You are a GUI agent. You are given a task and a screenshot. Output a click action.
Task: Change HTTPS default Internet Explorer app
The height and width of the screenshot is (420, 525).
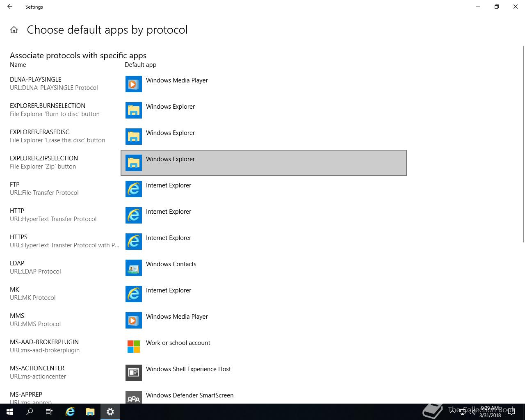pos(264,242)
